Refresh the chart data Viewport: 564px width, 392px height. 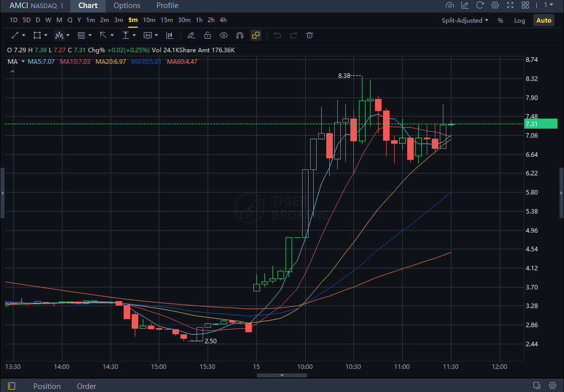(x=480, y=5)
